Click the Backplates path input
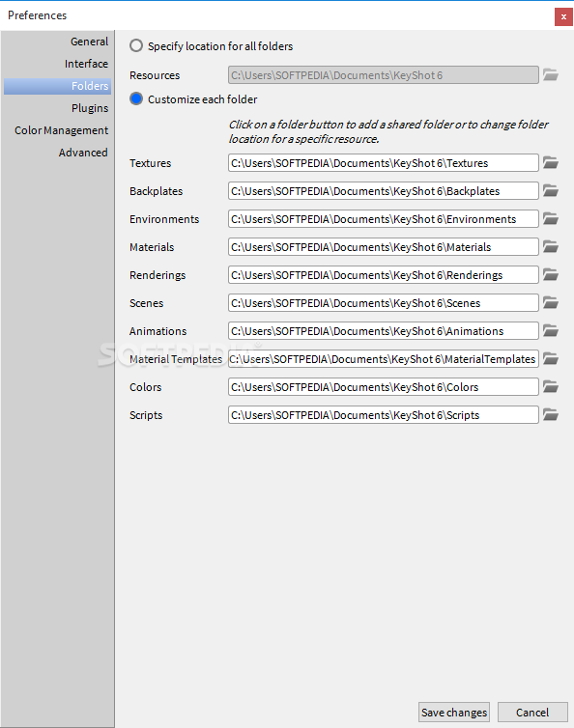Screen dimensions: 574x728 pos(384,191)
